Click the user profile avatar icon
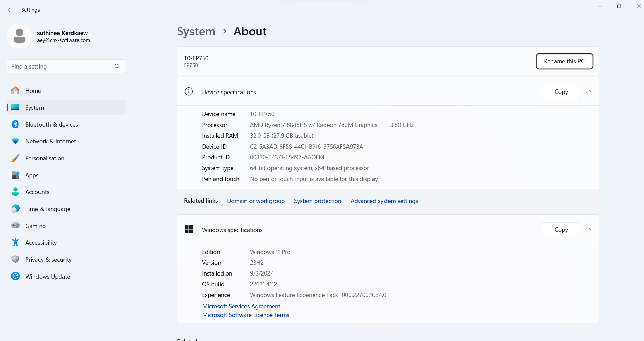The height and width of the screenshot is (341, 644). point(19,36)
